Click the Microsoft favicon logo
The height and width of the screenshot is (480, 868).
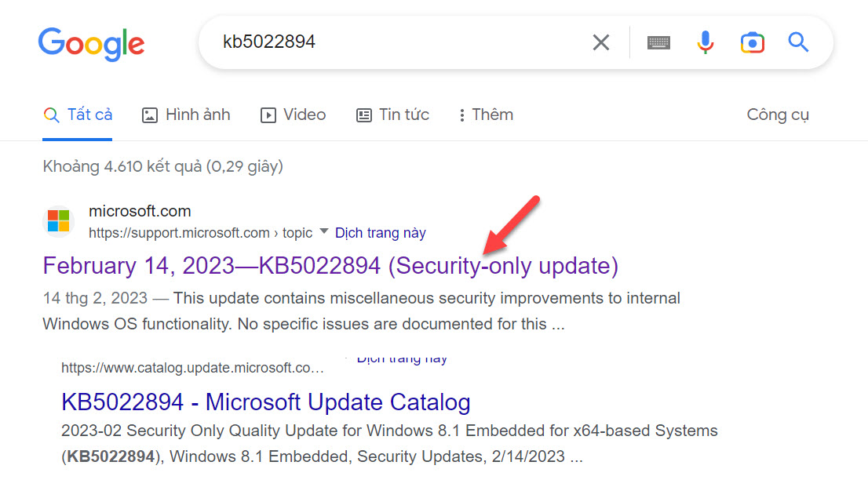click(58, 220)
